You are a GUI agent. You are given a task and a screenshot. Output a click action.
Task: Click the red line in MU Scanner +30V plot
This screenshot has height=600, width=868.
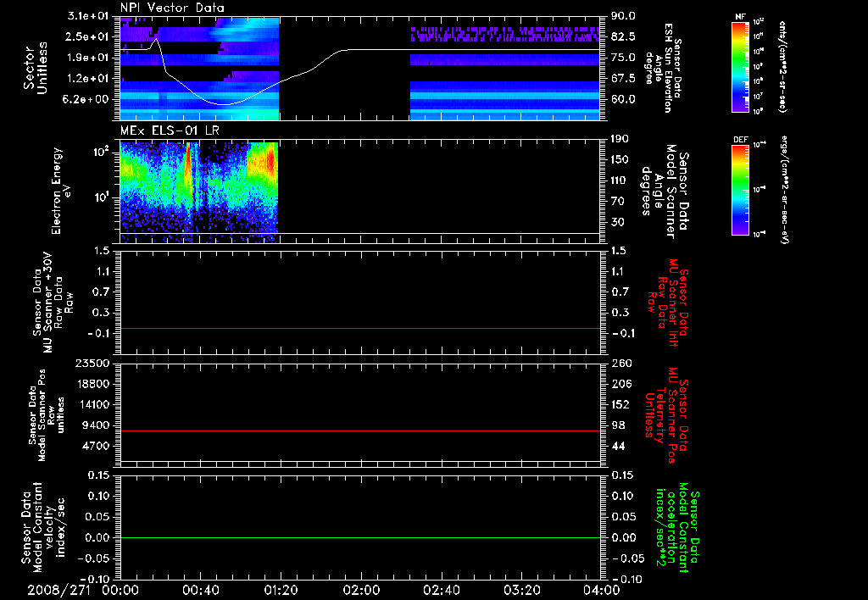coord(359,328)
